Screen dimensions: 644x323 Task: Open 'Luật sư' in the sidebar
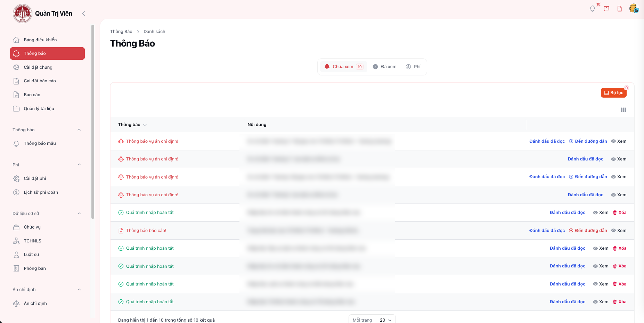[31, 255]
